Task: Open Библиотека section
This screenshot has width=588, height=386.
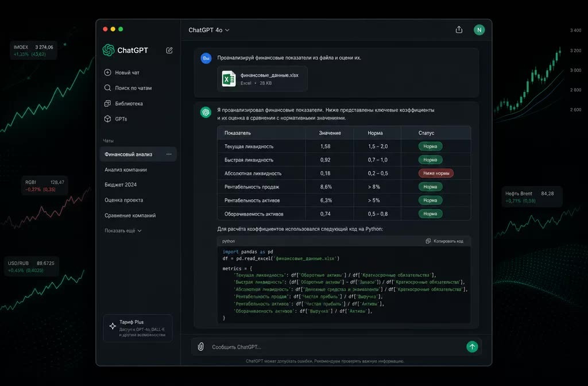Action: point(123,103)
